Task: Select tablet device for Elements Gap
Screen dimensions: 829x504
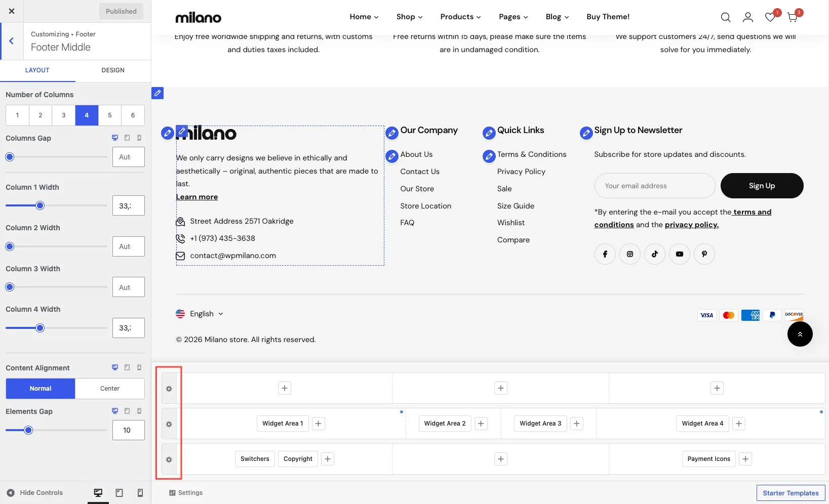Action: click(127, 411)
